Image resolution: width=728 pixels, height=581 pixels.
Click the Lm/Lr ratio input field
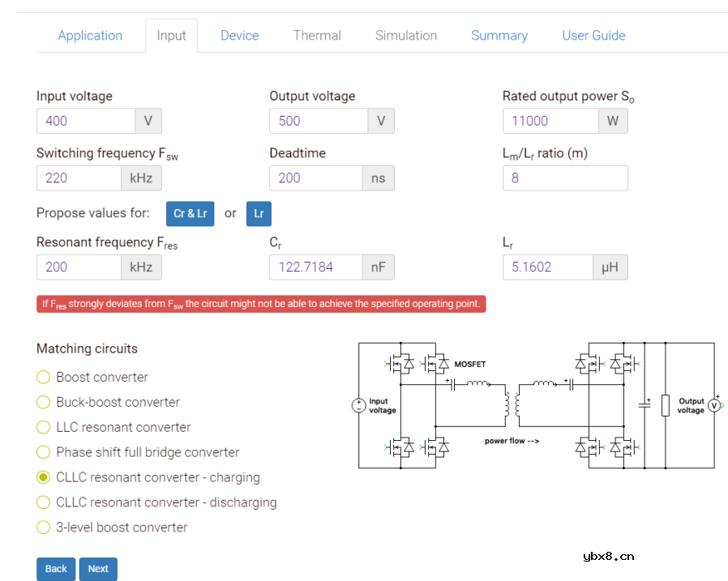click(564, 177)
